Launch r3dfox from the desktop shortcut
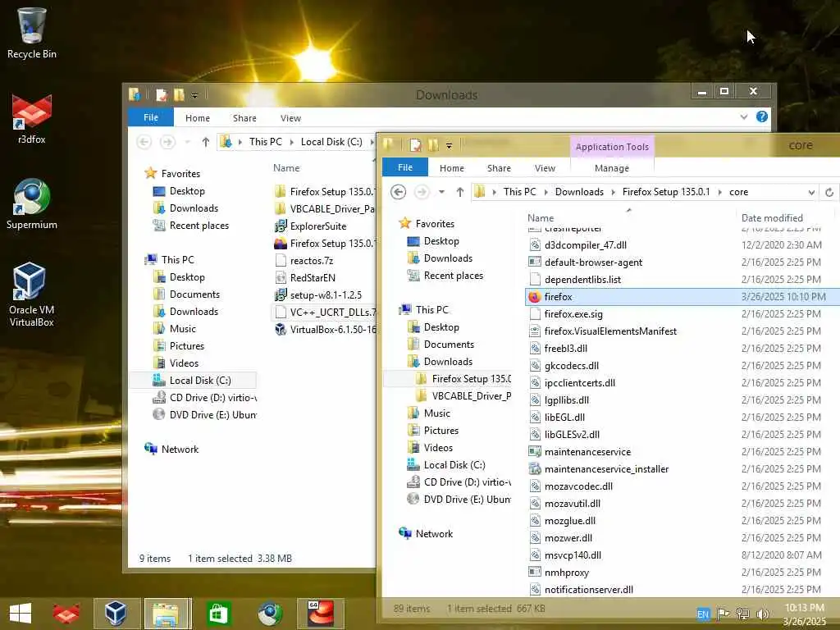840x630 pixels. [32, 120]
